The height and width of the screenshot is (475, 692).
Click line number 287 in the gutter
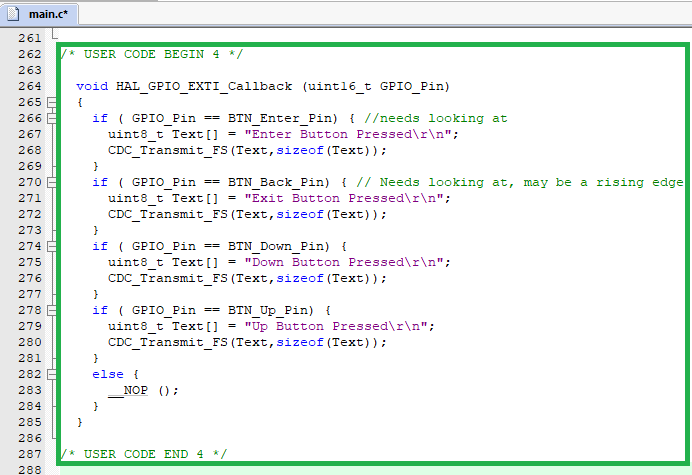point(30,454)
